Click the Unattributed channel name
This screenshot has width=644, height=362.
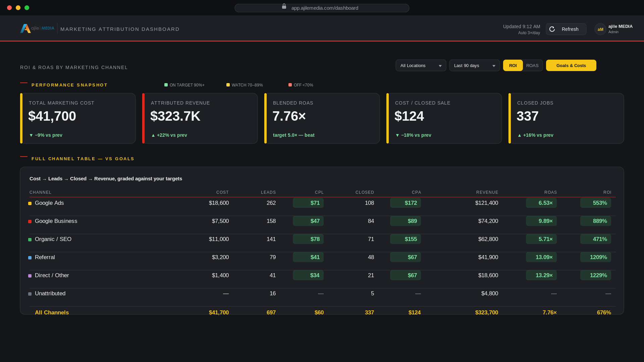50,293
